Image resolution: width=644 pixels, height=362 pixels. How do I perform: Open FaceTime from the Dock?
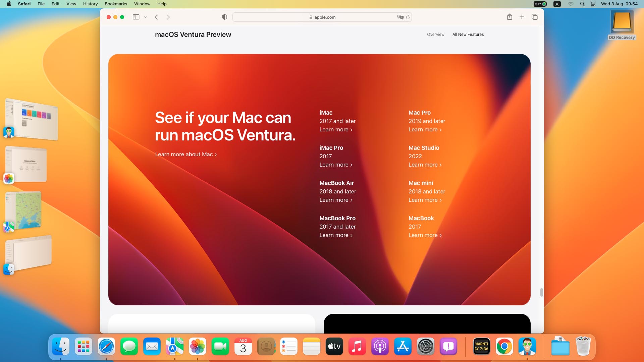pos(220,346)
